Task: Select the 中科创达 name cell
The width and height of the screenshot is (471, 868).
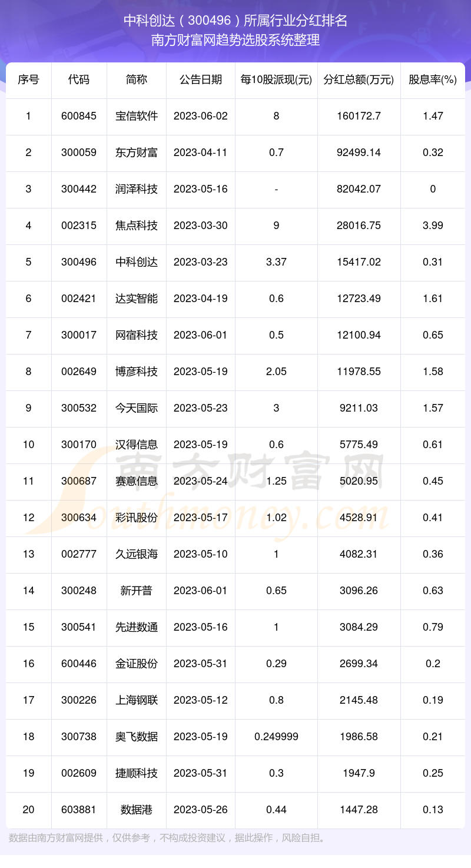Action: point(137,262)
